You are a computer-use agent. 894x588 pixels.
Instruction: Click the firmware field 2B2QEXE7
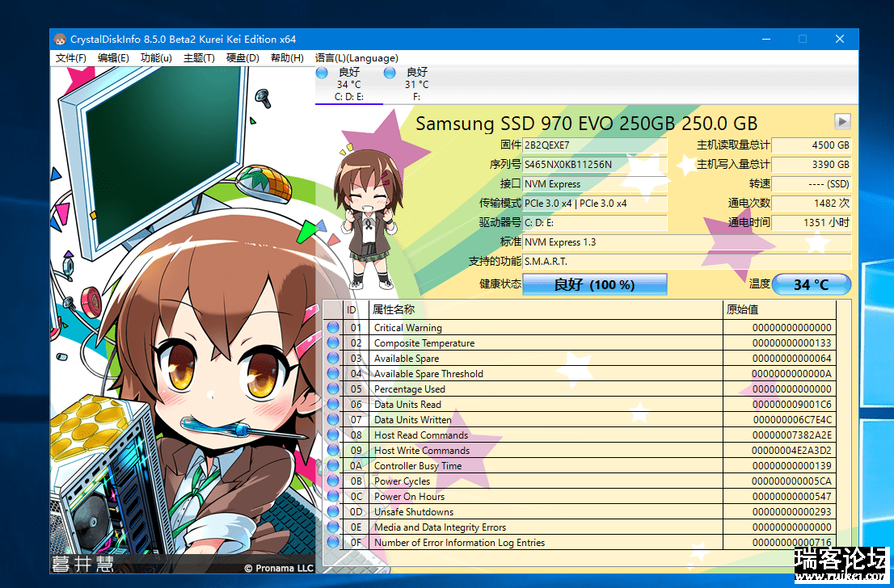pyautogui.click(x=595, y=145)
